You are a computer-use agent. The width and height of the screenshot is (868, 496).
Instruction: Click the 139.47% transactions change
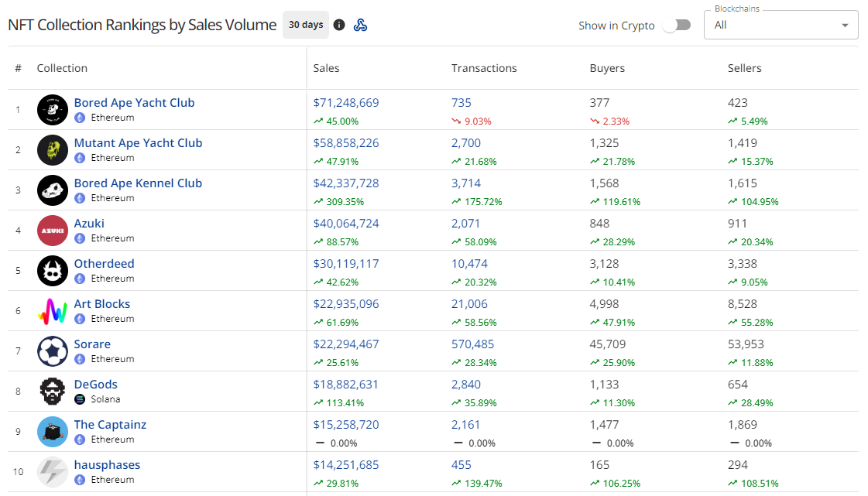tap(483, 484)
